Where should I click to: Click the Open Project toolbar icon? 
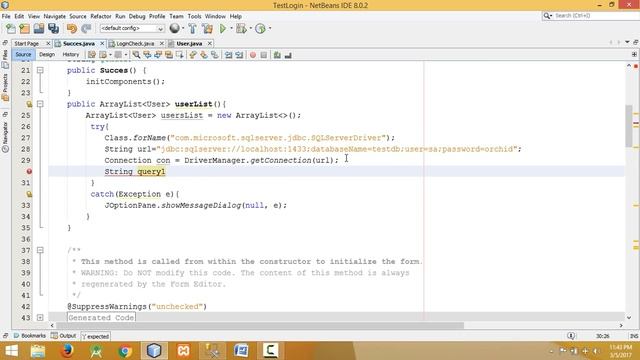pyautogui.click(x=39, y=29)
